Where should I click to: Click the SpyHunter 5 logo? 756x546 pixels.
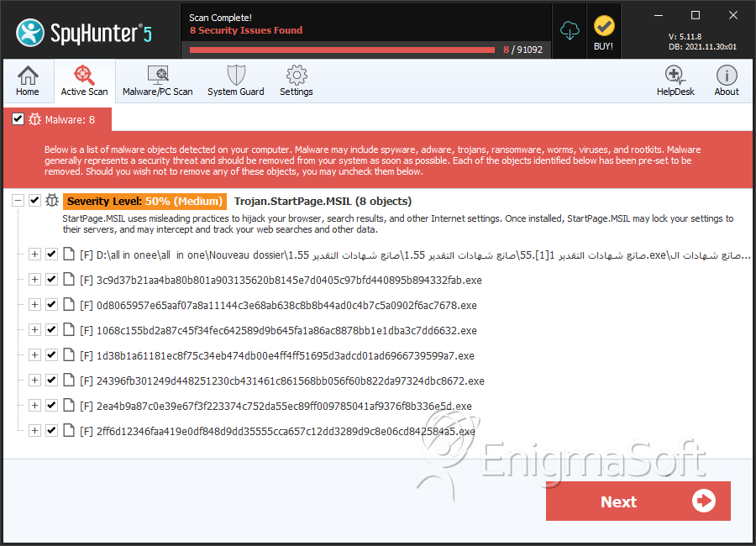[84, 33]
